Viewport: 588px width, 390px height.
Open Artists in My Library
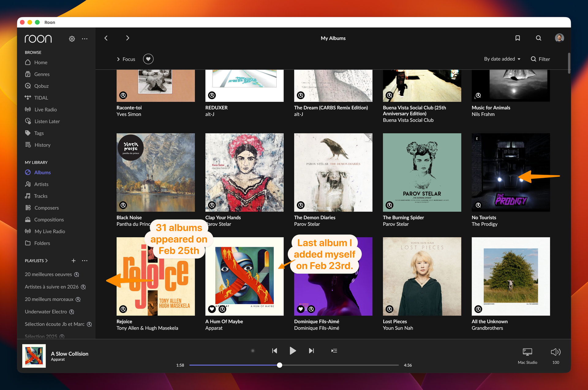point(41,184)
